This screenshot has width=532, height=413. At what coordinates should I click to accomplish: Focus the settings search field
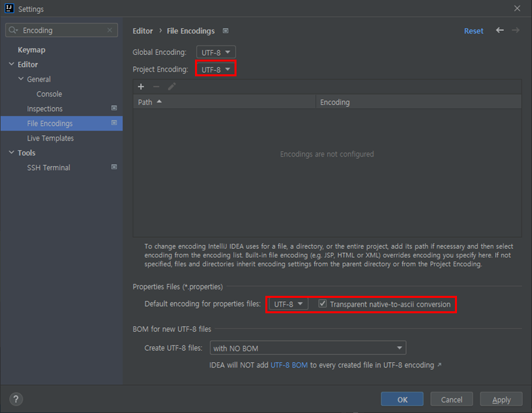pyautogui.click(x=62, y=30)
